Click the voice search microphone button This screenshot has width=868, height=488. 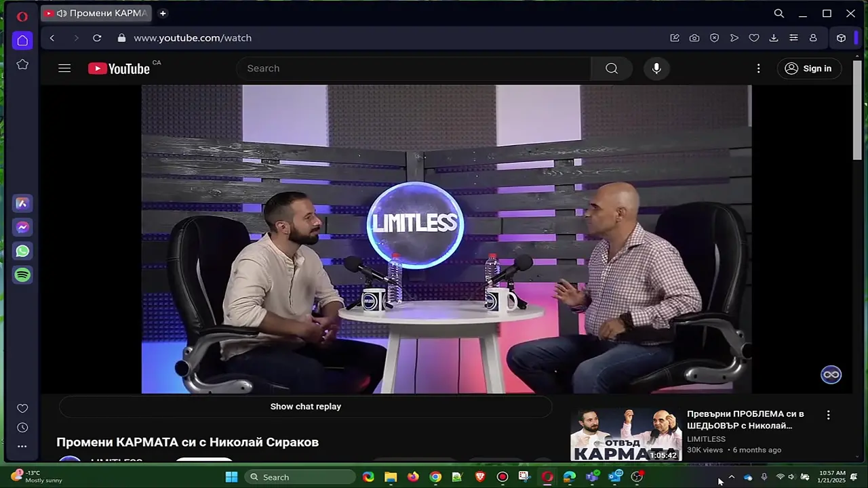pyautogui.click(x=656, y=68)
